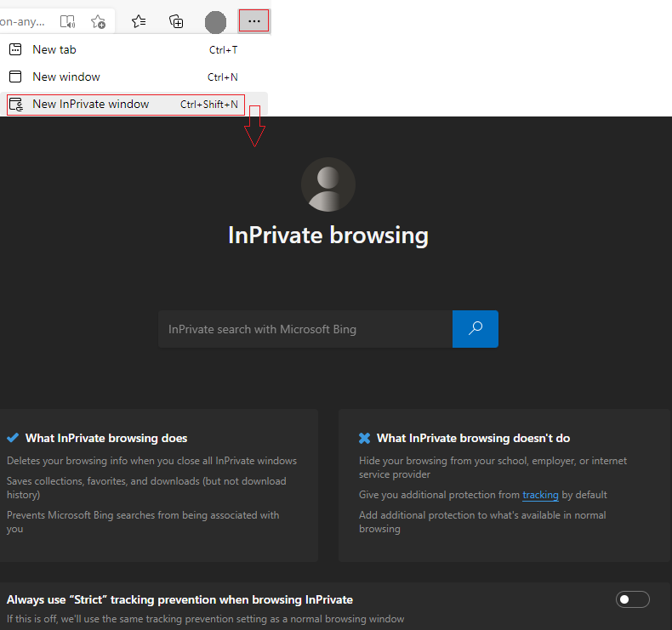Select New tab menu entry

[134, 49]
